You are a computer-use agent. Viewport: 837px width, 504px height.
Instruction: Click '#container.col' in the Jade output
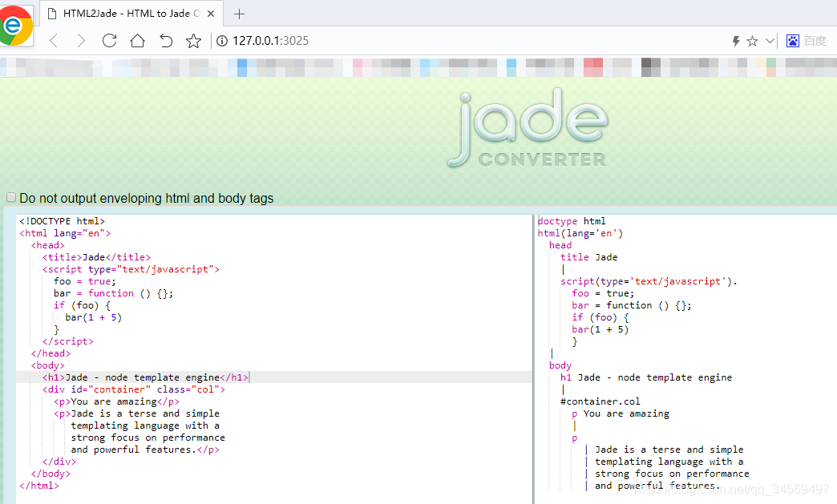coord(600,401)
